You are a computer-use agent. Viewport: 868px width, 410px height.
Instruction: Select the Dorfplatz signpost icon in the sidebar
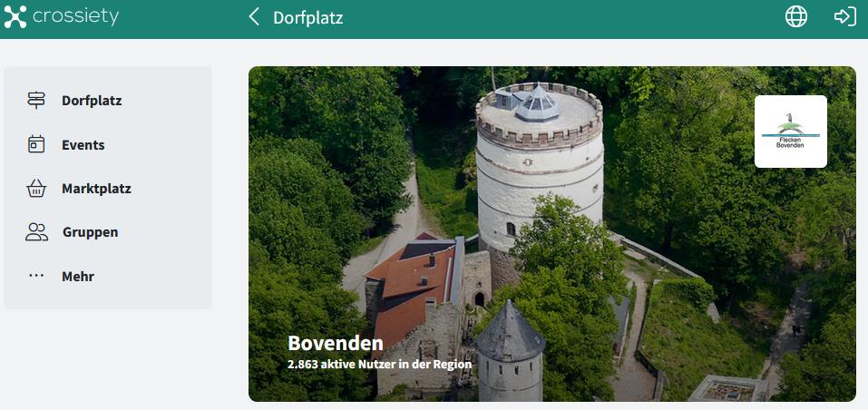[36, 101]
